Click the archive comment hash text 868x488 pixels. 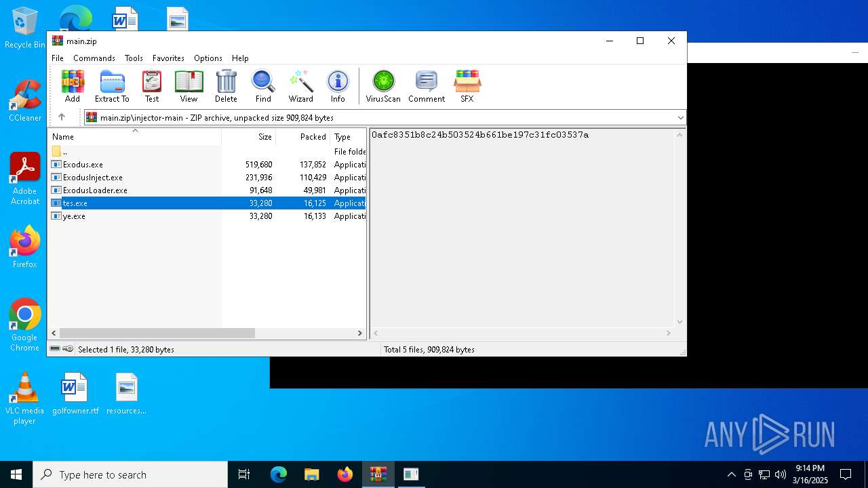[x=480, y=135]
